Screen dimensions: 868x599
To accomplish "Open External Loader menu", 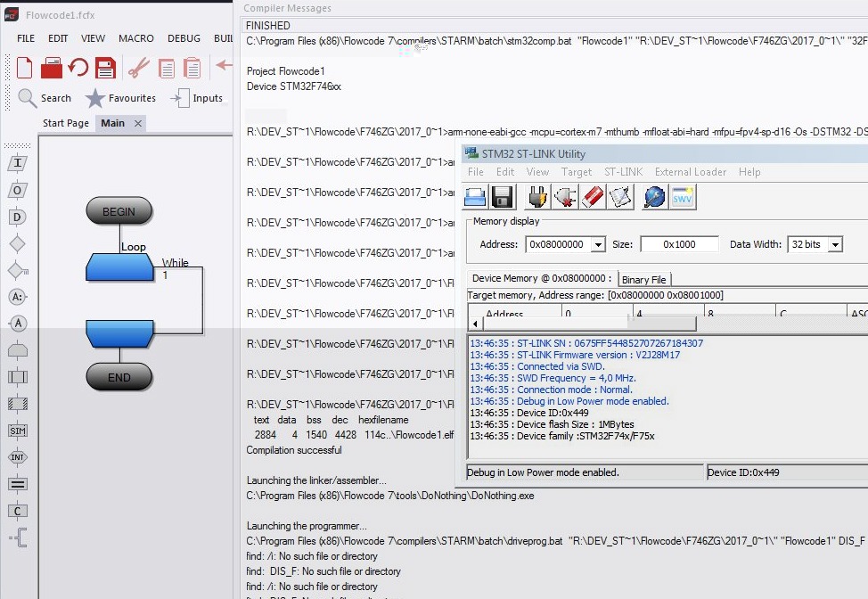I will point(691,172).
